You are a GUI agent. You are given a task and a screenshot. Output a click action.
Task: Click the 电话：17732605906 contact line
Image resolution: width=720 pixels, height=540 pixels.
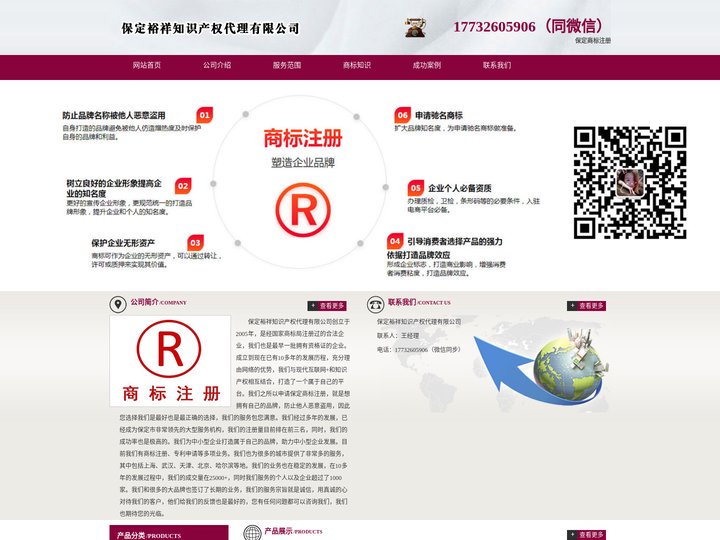coord(418,349)
